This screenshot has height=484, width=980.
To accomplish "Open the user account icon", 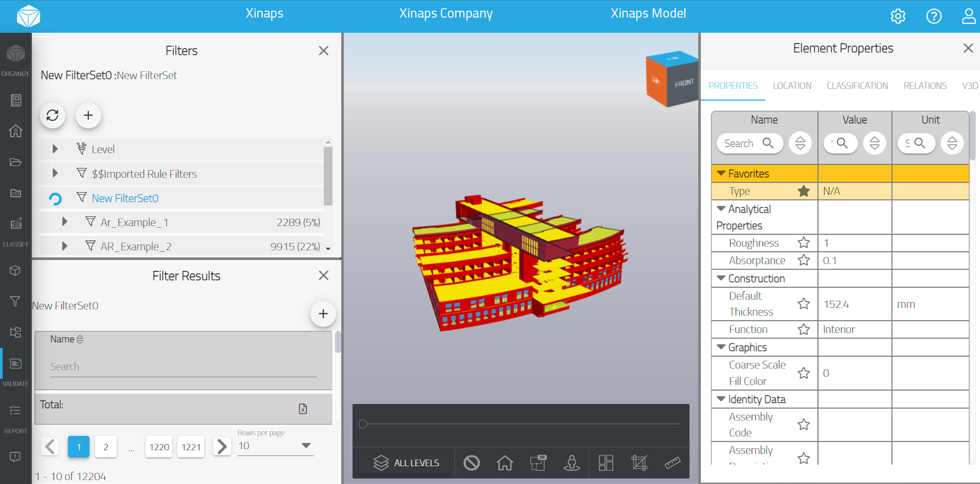I will 969,16.
